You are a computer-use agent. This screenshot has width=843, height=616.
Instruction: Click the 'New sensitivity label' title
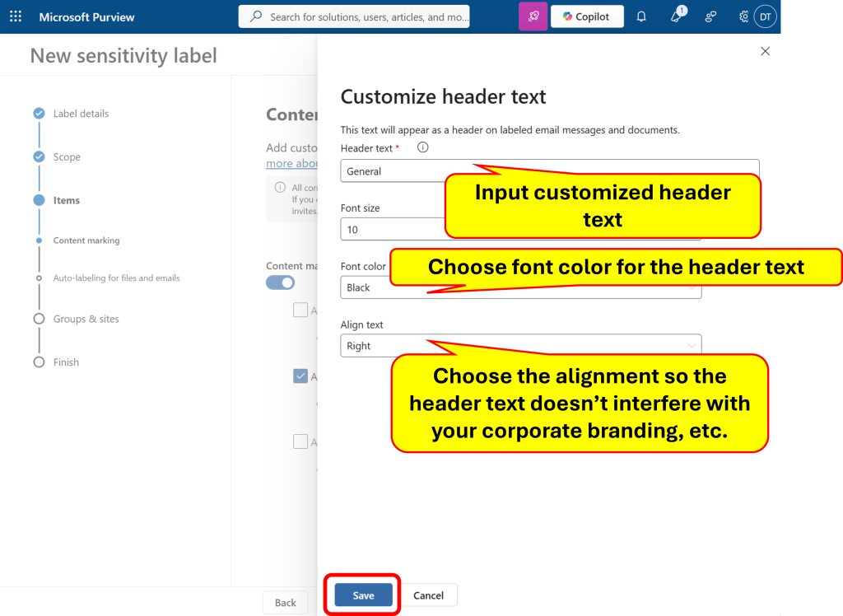point(123,56)
